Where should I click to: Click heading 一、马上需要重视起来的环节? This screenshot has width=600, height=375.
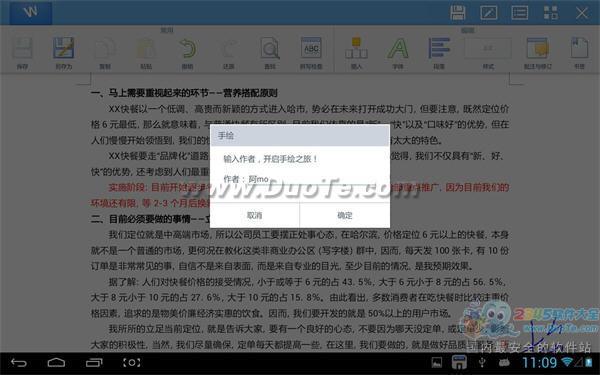[184, 93]
